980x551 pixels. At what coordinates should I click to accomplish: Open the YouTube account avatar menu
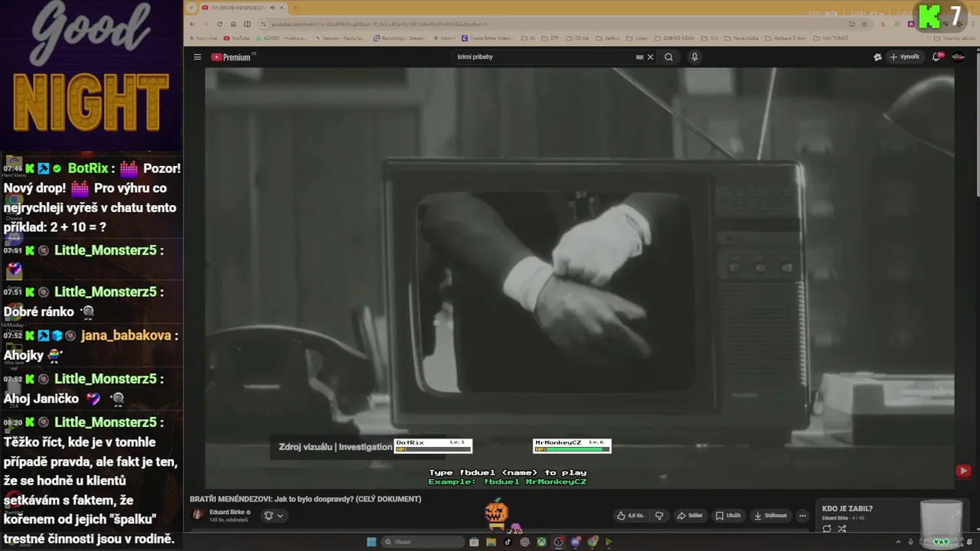point(958,57)
